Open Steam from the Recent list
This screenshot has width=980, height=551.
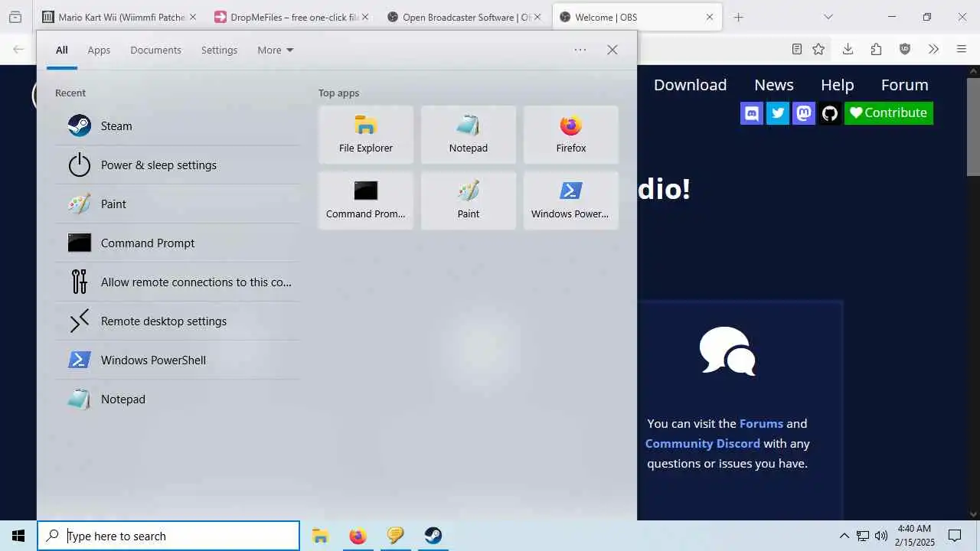pos(177,126)
